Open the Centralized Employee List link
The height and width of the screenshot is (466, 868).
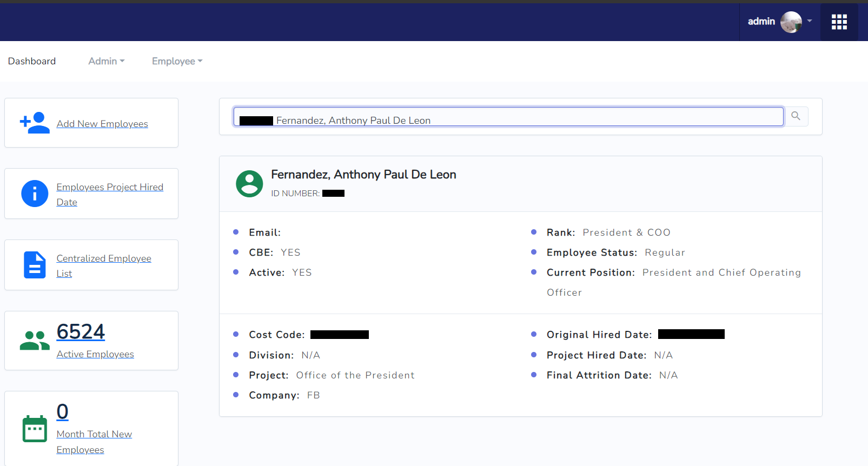(x=104, y=258)
